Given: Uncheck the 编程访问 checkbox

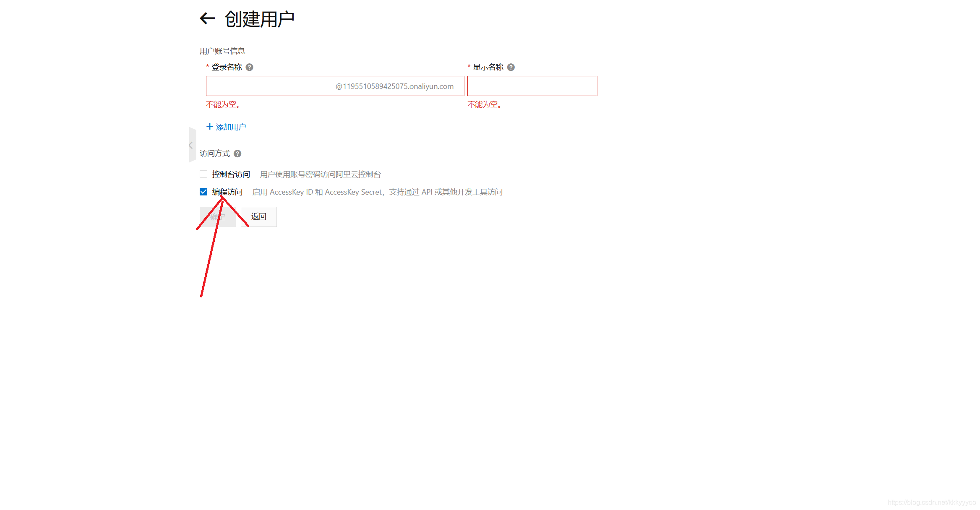Looking at the screenshot, I should click(203, 192).
